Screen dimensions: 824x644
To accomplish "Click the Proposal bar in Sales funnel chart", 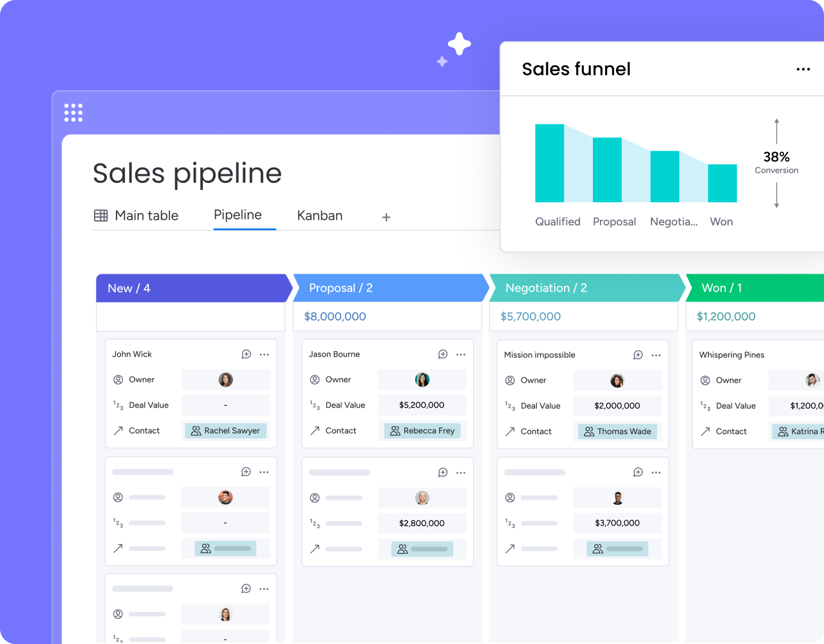I will click(x=607, y=170).
